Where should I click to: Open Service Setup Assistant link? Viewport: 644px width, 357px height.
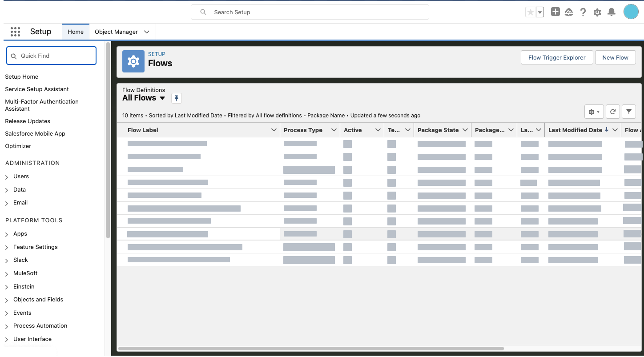click(x=37, y=89)
